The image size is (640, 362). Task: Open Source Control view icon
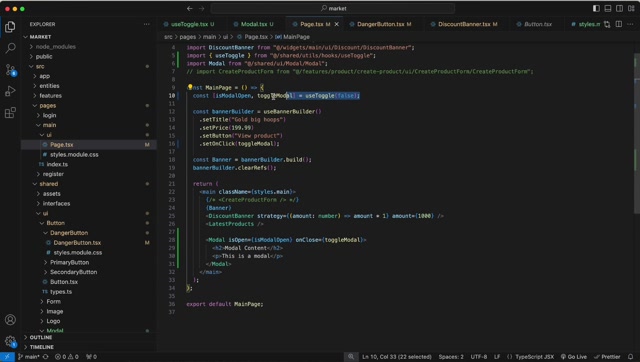(10, 70)
